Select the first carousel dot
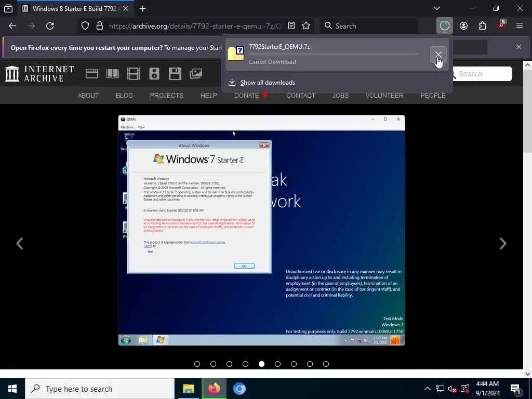 [197, 364]
